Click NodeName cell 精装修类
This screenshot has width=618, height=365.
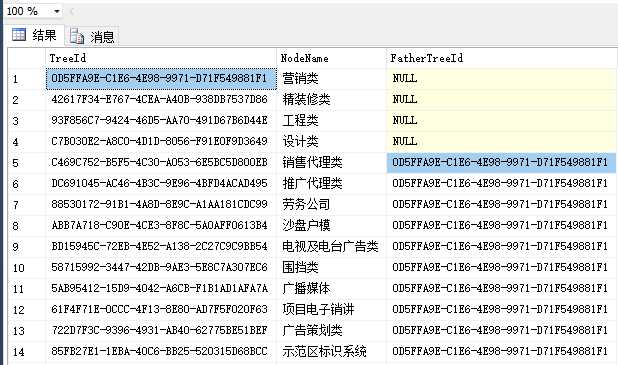point(332,100)
